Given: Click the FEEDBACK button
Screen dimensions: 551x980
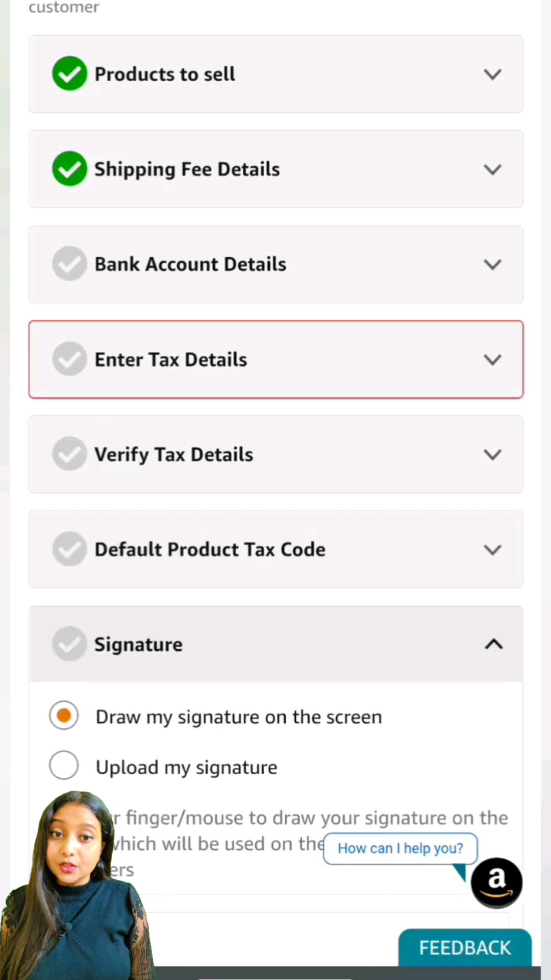Looking at the screenshot, I should 465,948.
